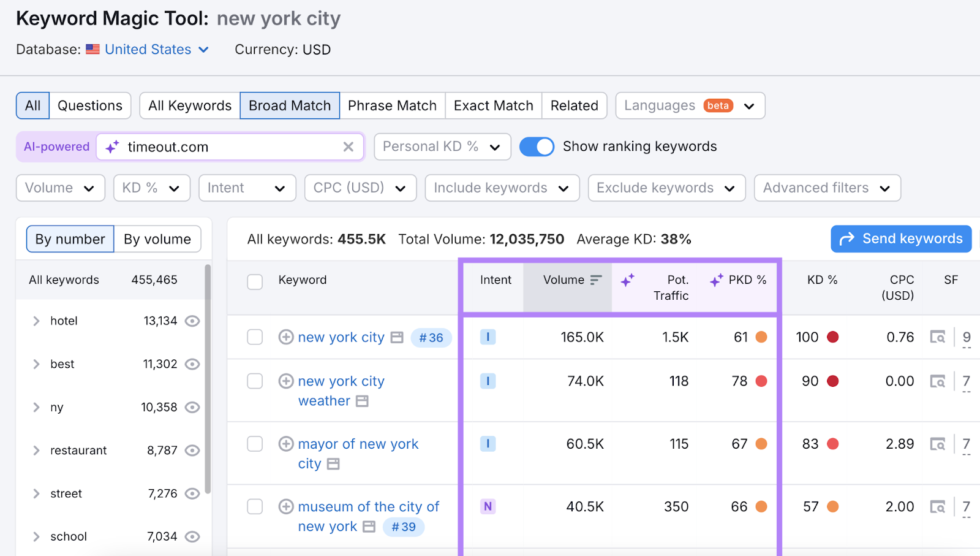Click the United States flag icon

93,50
